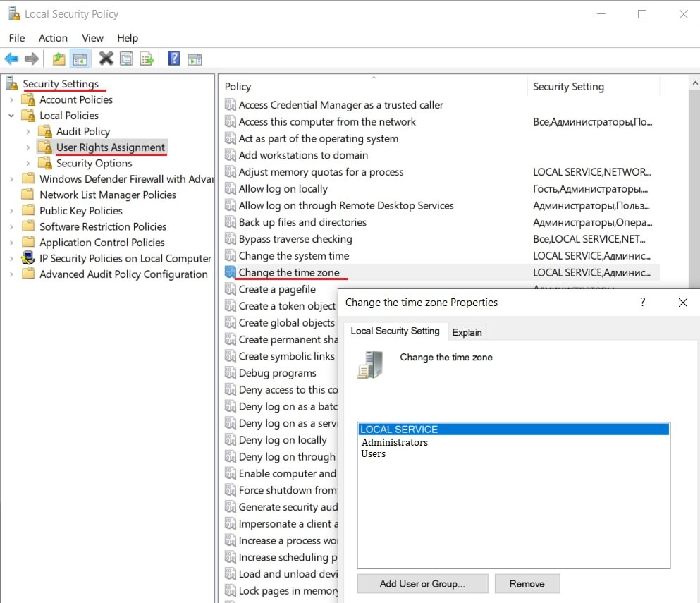Viewport: 700px width, 603px height.
Task: Select Audit Policy in the tree
Action: [83, 131]
